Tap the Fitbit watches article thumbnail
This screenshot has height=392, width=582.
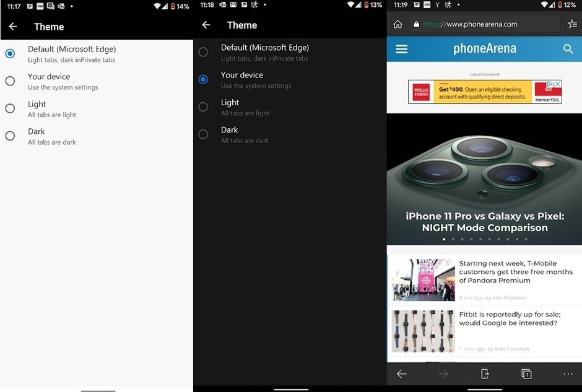pos(423,331)
